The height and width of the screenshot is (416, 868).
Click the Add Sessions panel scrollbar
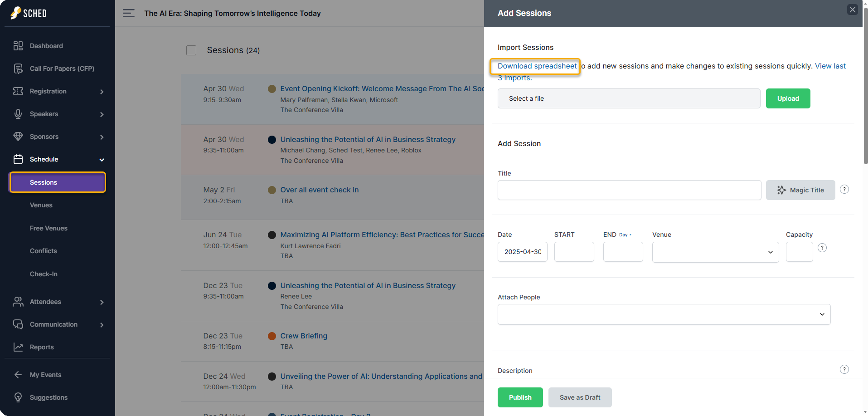pos(865,86)
